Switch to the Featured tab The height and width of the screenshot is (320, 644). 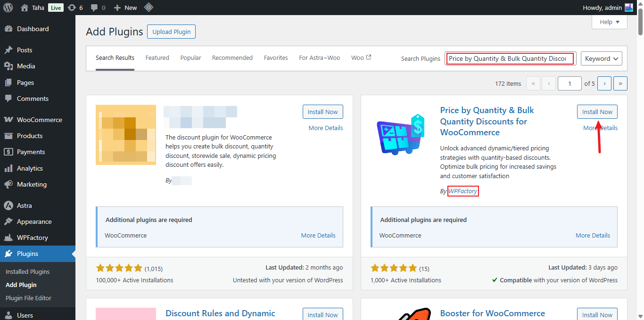[157, 58]
